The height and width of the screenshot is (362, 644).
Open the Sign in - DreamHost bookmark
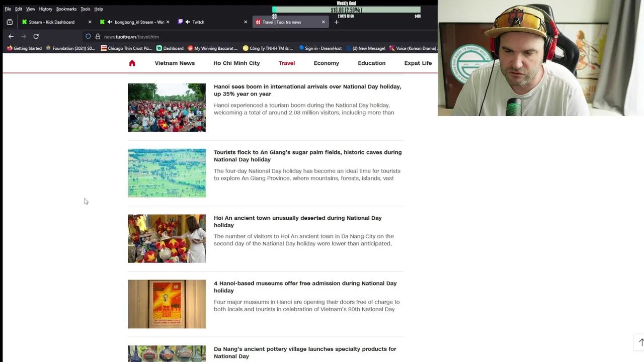pos(320,48)
